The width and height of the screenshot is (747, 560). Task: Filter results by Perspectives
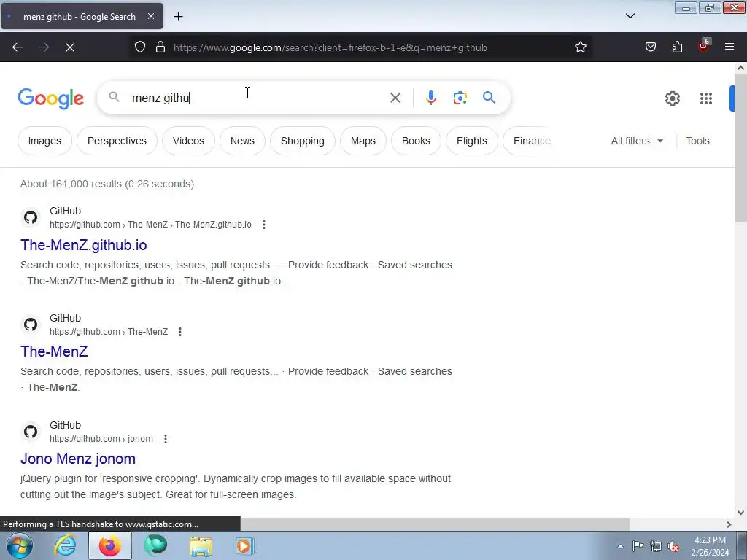[x=117, y=141]
